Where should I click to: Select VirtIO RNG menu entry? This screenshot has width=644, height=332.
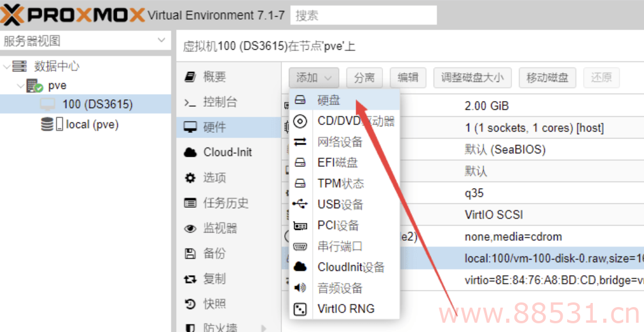[x=345, y=309]
